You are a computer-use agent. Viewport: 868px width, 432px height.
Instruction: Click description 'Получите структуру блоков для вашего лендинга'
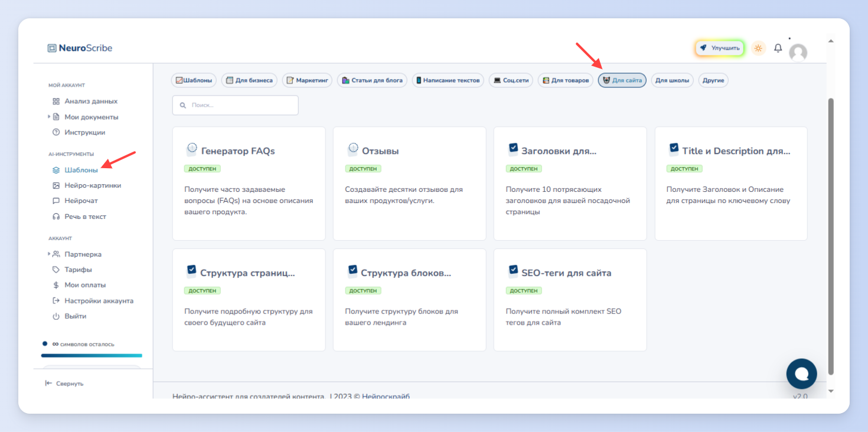coord(402,317)
